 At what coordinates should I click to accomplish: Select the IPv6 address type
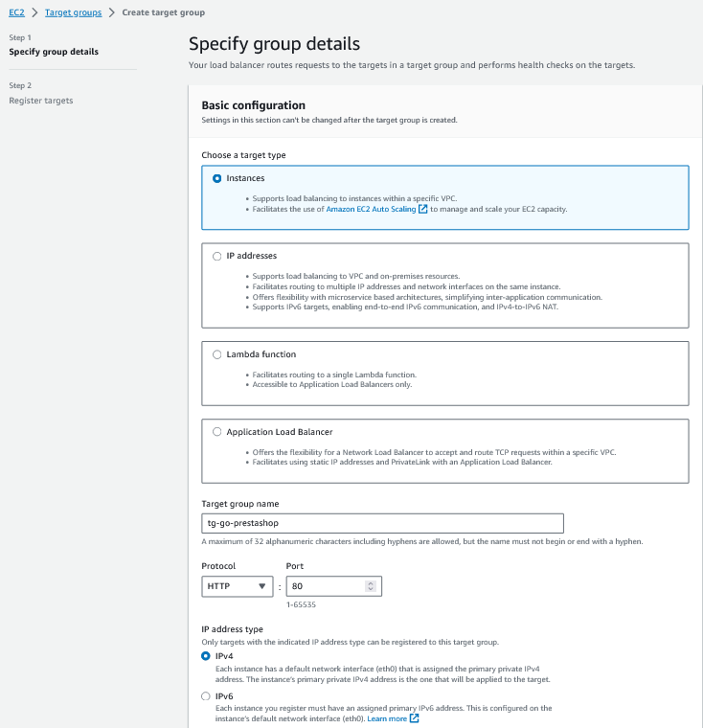pos(207,696)
